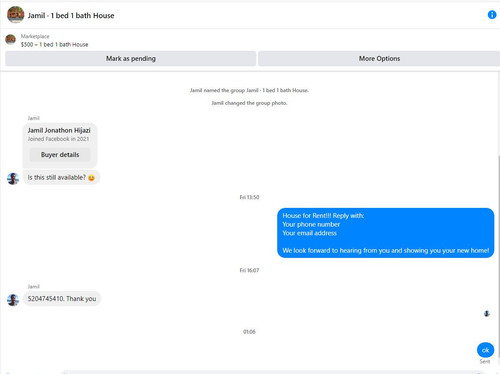Click Jamil's avatar beside the phone number message
Screen dimensions: 500x374
coord(13,300)
